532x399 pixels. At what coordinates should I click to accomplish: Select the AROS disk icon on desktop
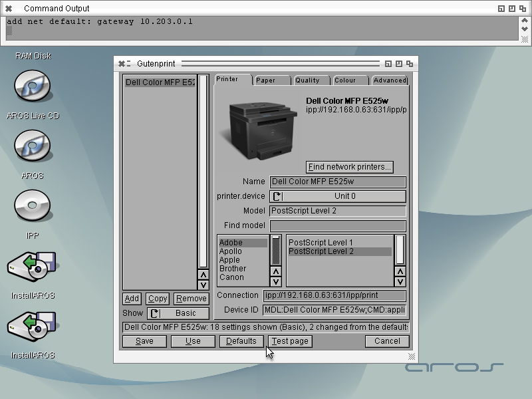click(x=33, y=146)
